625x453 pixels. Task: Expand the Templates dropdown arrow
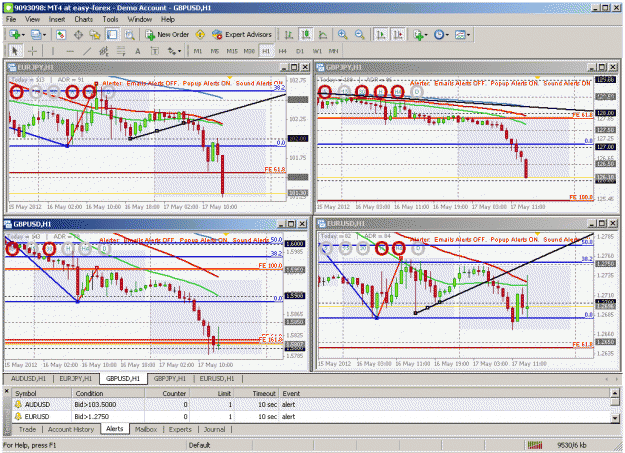point(468,35)
